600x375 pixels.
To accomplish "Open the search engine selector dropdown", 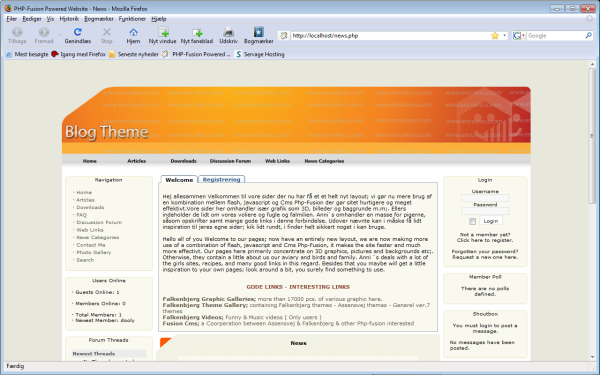I will coord(519,36).
